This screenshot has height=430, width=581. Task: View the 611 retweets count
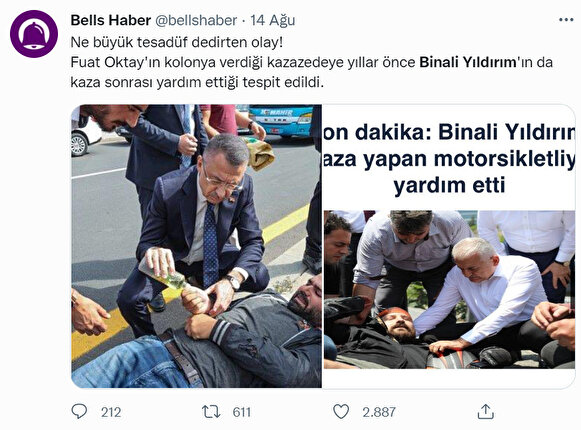click(242, 412)
